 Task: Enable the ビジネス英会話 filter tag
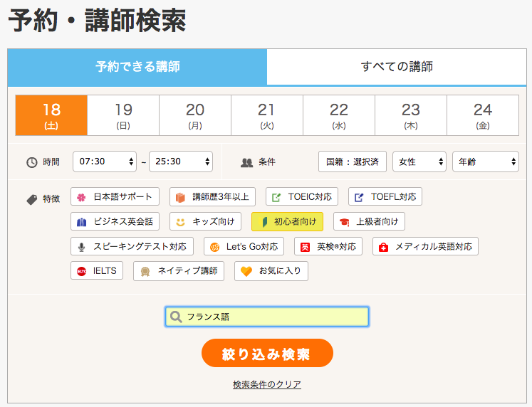click(x=115, y=222)
